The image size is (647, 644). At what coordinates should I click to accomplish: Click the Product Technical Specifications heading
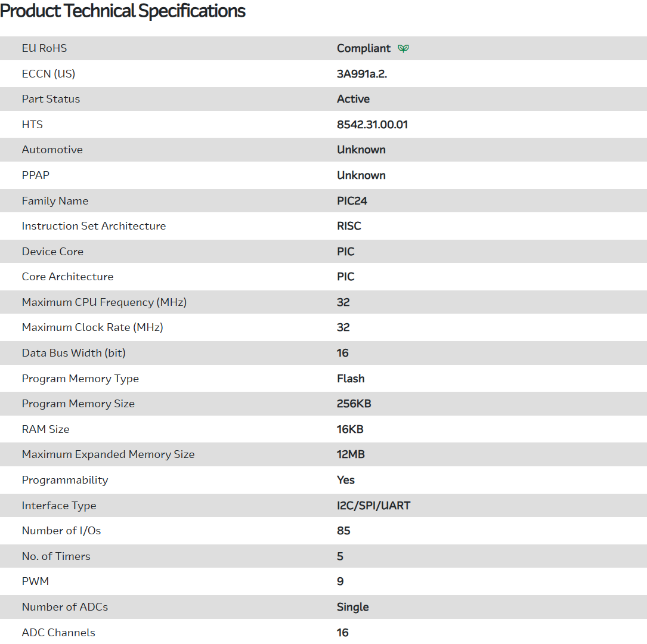(123, 11)
